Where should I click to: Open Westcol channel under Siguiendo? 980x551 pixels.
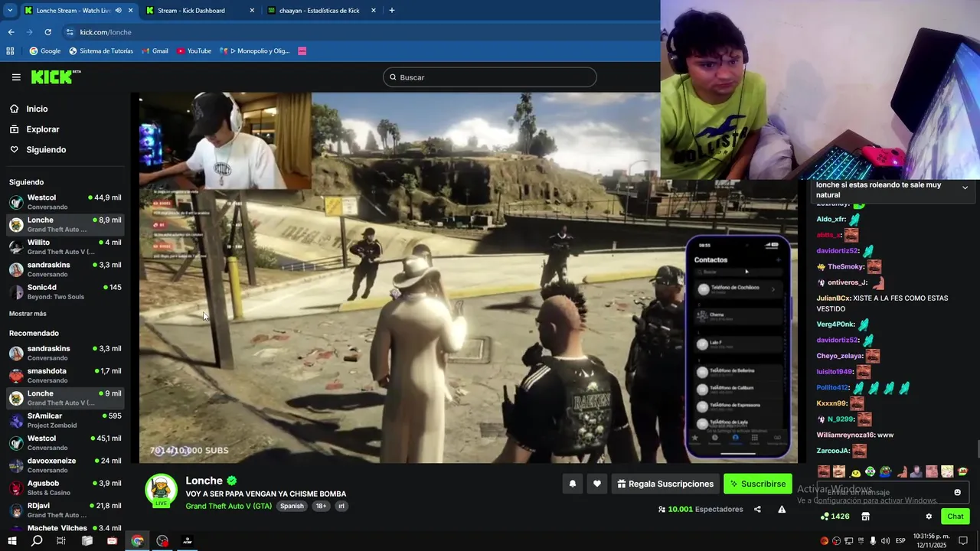pyautogui.click(x=65, y=202)
